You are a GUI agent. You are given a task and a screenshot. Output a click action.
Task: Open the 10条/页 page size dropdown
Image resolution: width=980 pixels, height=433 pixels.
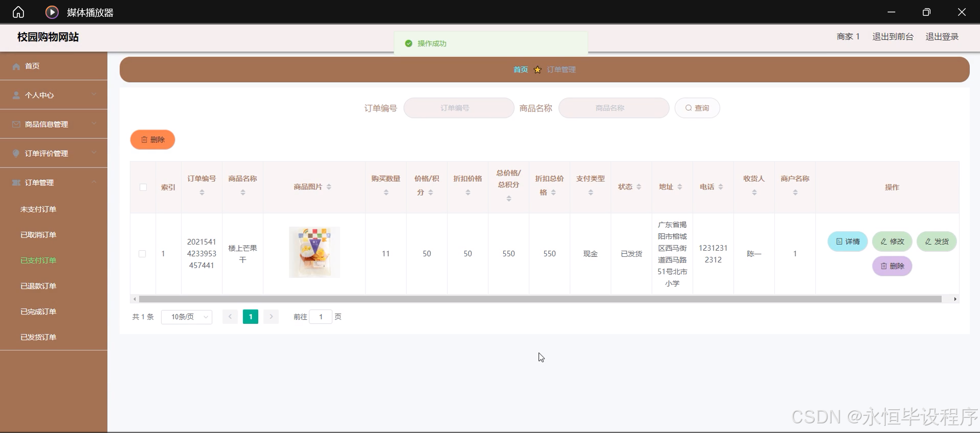point(187,317)
